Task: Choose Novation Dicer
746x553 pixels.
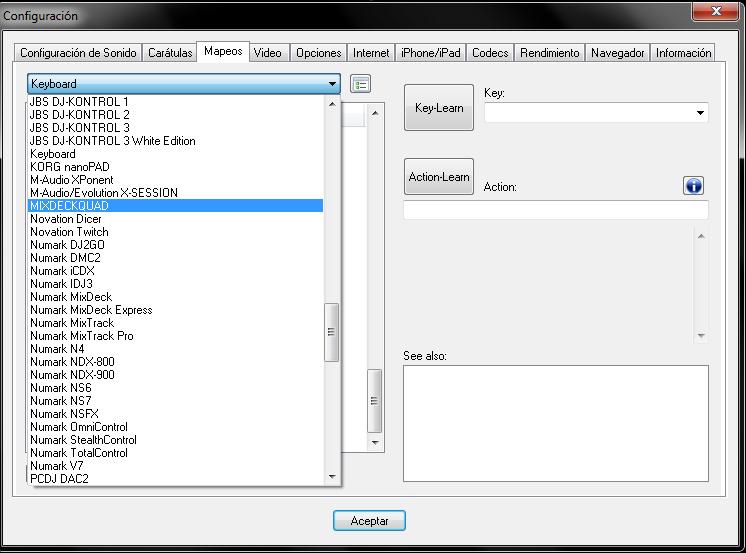Action: pyautogui.click(x=176, y=219)
